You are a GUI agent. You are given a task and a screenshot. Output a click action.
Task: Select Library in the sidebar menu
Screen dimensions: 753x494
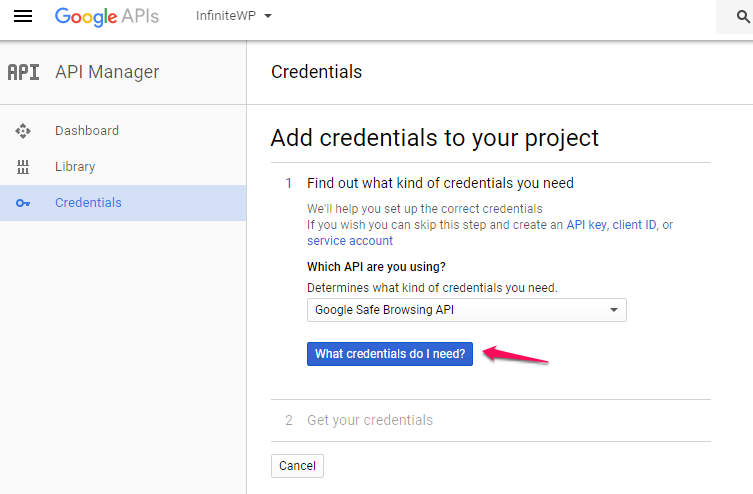(75, 167)
